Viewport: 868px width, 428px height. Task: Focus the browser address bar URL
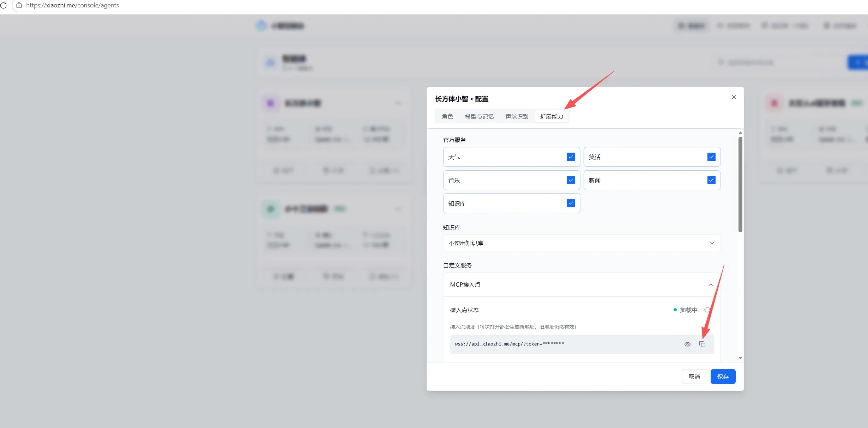(72, 5)
